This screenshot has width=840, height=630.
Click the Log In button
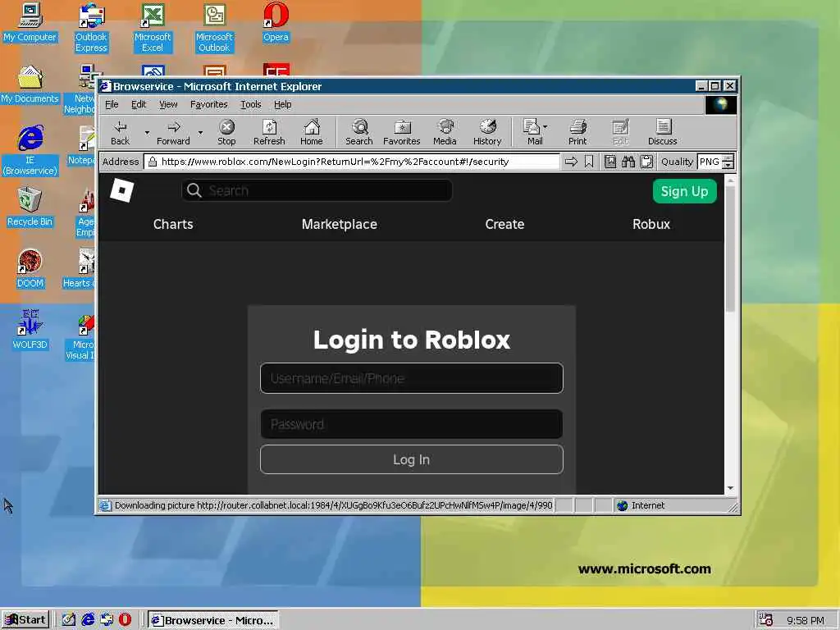point(412,459)
